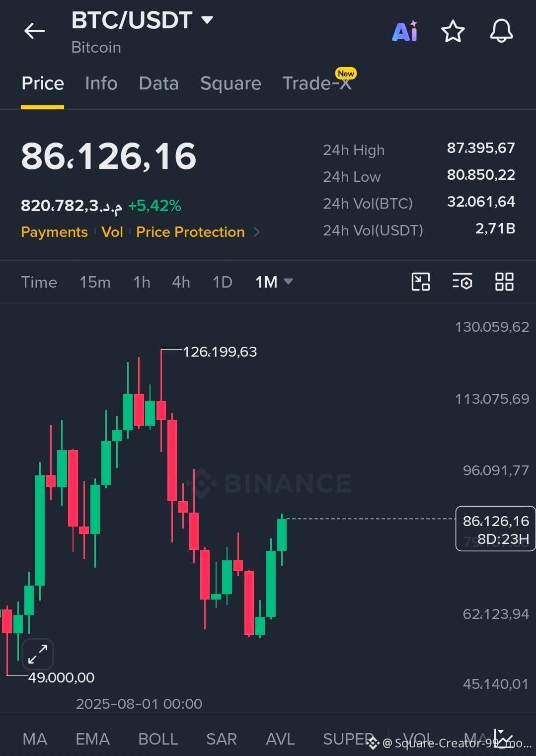Screen dimensions: 536x756
Task: Tap the back arrow icon
Action: [x=34, y=31]
